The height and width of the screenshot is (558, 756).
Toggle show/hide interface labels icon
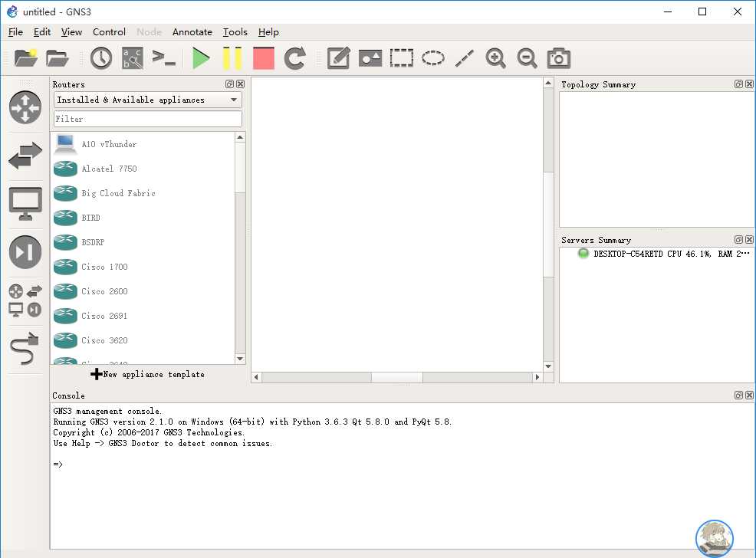point(133,58)
